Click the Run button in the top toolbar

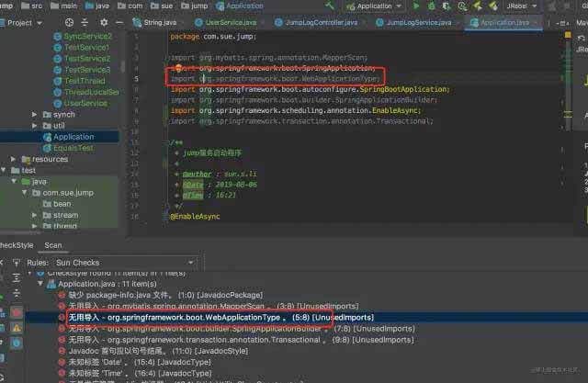click(415, 6)
